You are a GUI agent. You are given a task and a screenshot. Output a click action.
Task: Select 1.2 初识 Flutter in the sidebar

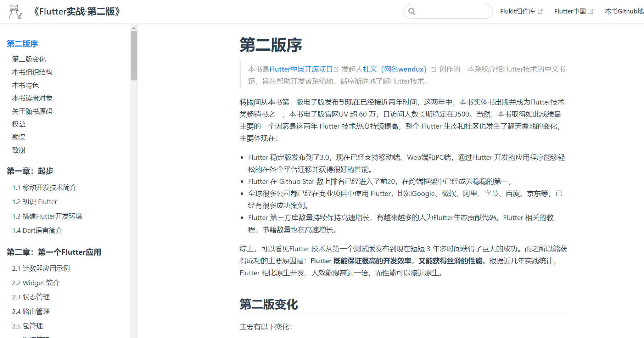pos(34,202)
